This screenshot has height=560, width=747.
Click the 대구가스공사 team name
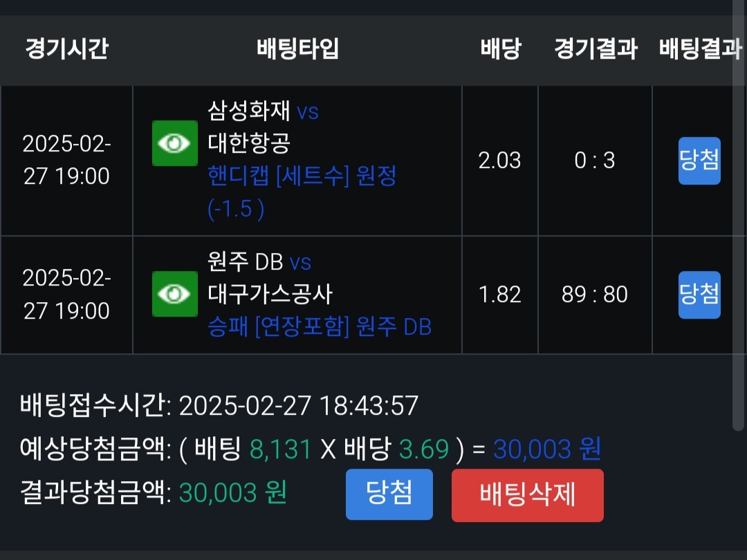pyautogui.click(x=270, y=295)
